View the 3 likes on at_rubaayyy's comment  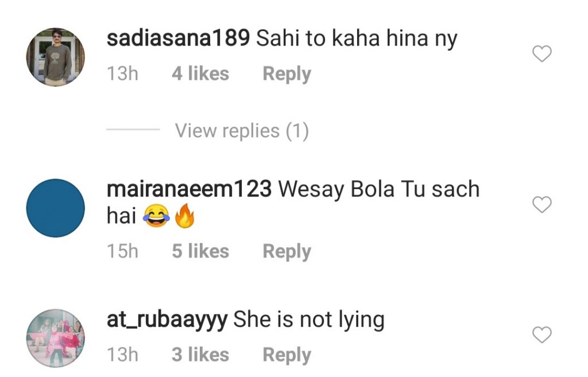point(200,355)
